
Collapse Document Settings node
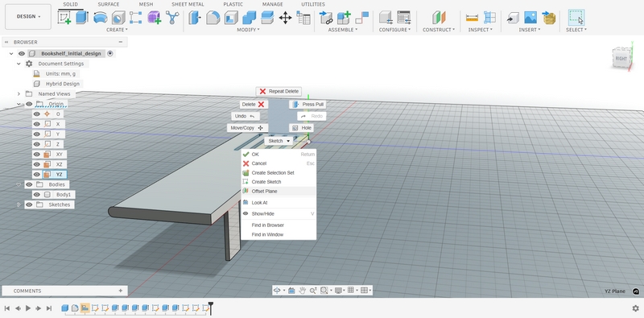point(19,64)
